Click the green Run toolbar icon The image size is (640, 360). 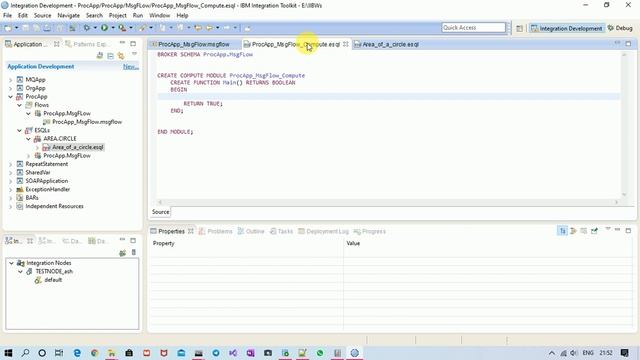click(104, 28)
